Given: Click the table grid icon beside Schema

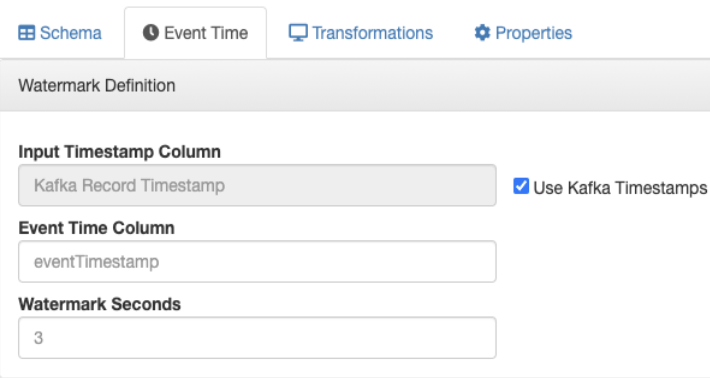Looking at the screenshot, I should [x=26, y=33].
